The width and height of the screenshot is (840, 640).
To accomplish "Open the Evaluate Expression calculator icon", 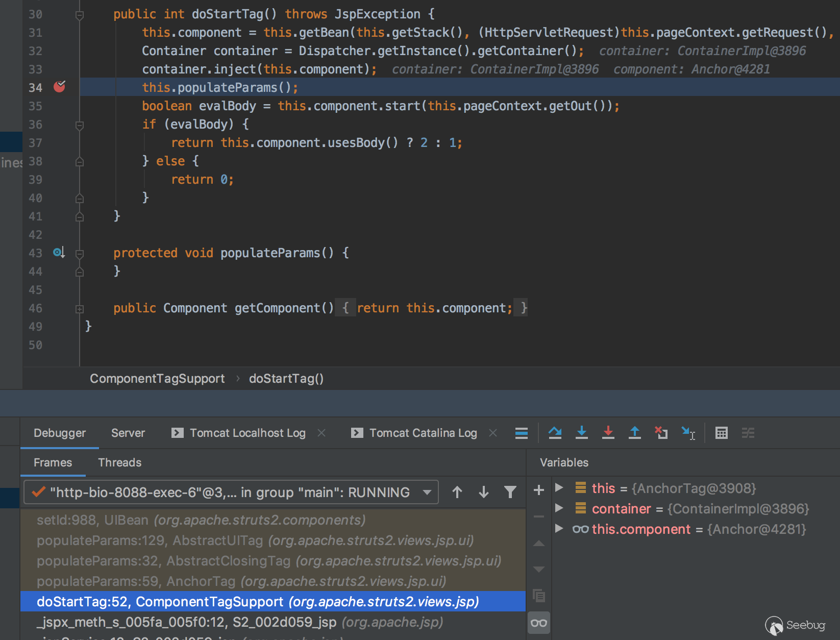I will [x=721, y=433].
